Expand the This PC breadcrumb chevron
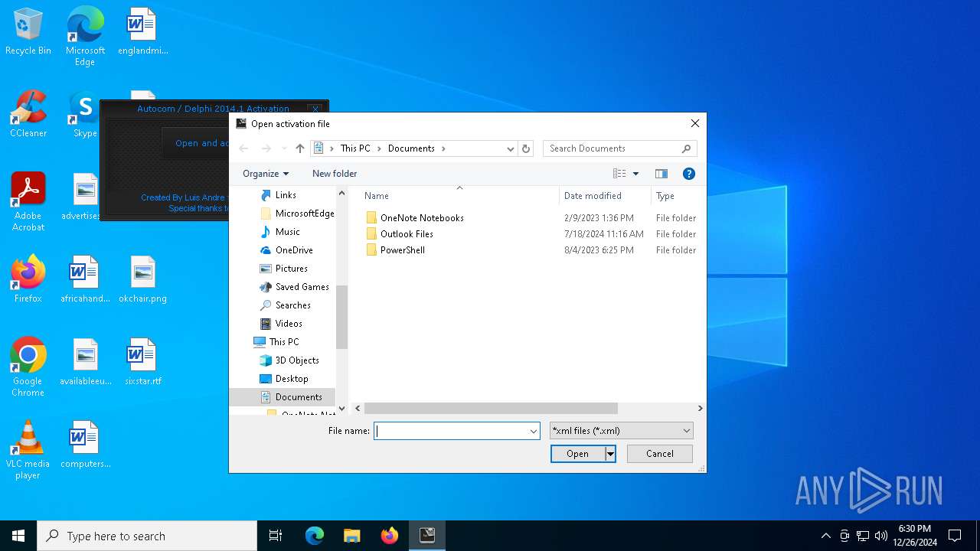Viewport: 980px width, 551px height. pyautogui.click(x=378, y=148)
